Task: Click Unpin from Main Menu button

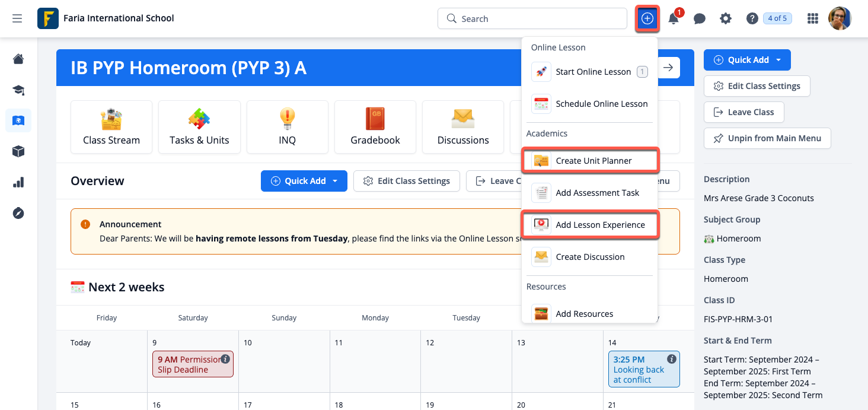Action: click(x=767, y=138)
